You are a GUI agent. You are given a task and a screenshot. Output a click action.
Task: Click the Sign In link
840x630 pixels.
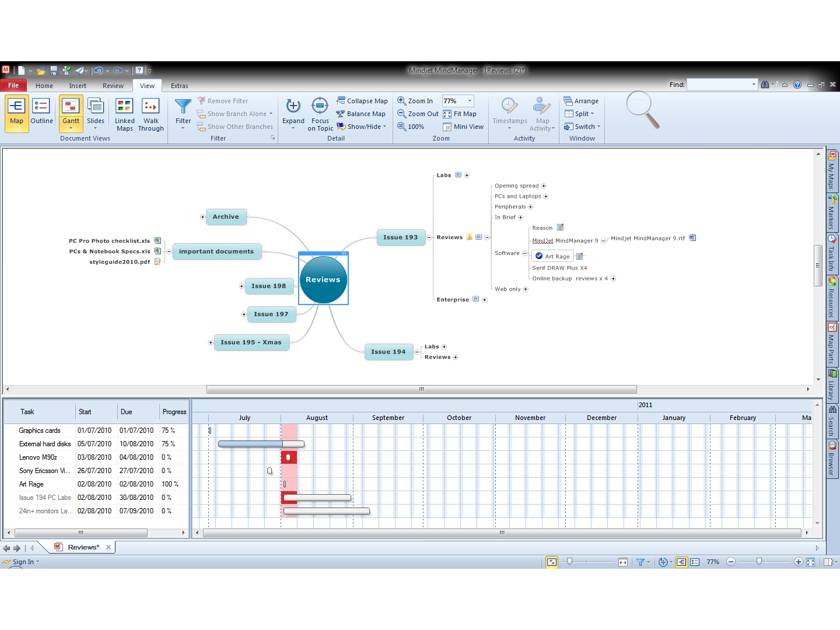[23, 562]
